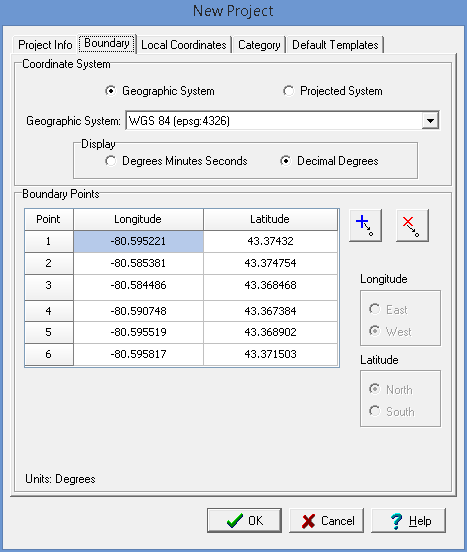Select latitude cell 43.368468 of point 3

pyautogui.click(x=270, y=286)
